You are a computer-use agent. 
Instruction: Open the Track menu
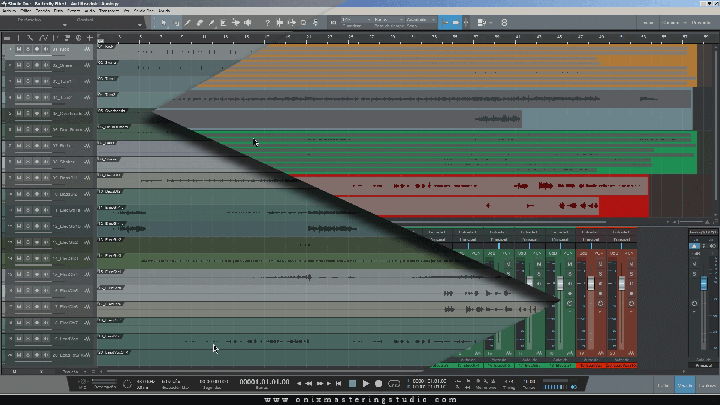[x=58, y=10]
